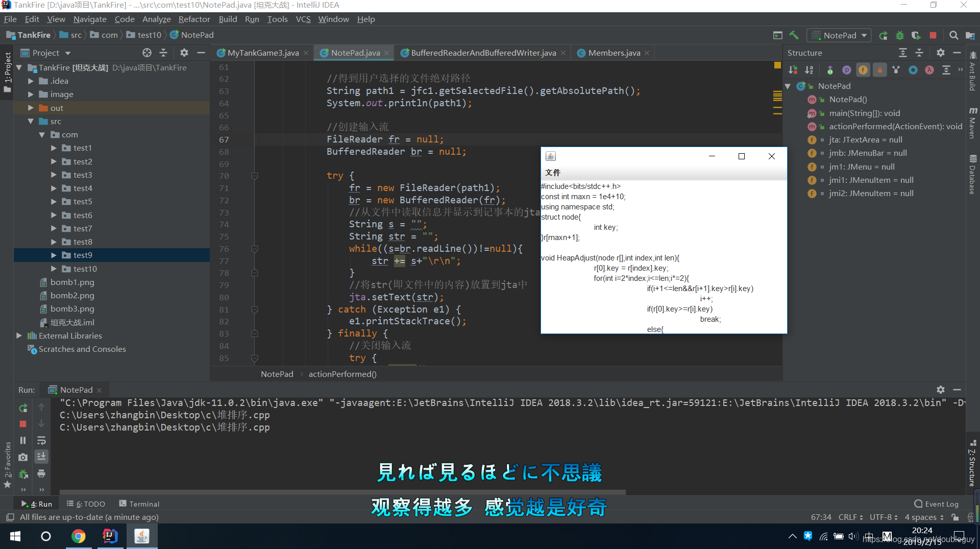980x549 pixels.
Task: Print the Run console output
Action: (x=41, y=474)
